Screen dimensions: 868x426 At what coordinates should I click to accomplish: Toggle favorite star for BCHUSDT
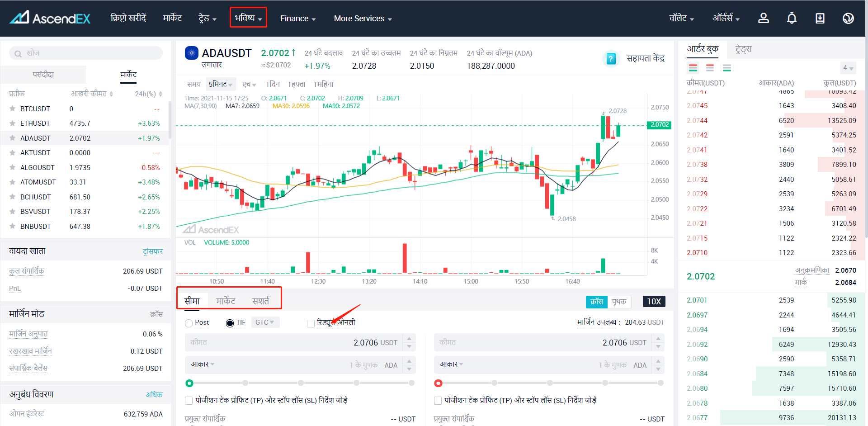click(x=12, y=197)
